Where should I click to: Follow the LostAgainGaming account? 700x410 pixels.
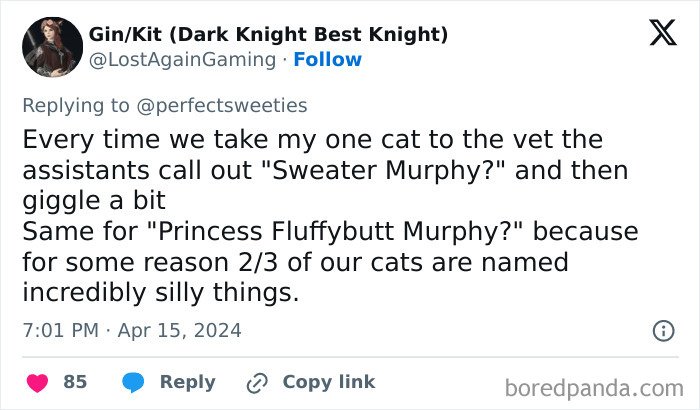(x=326, y=60)
